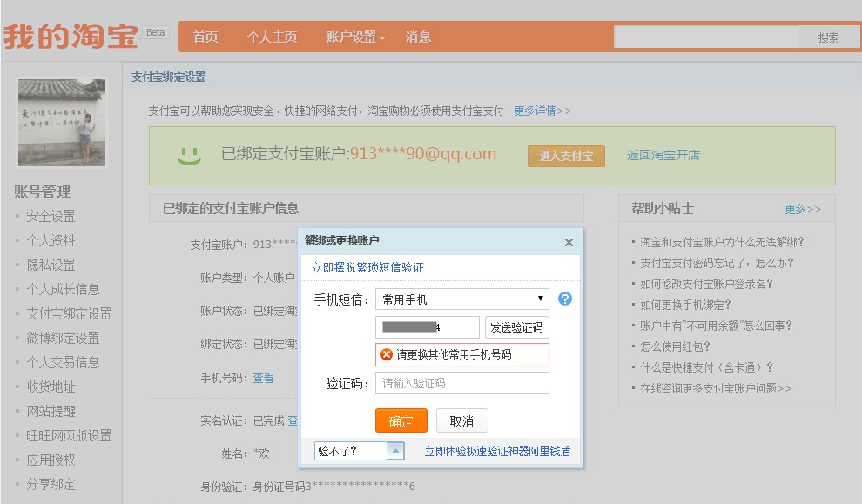Close the 解绑或更换账户 dialog
This screenshot has width=862, height=504.
click(x=569, y=243)
